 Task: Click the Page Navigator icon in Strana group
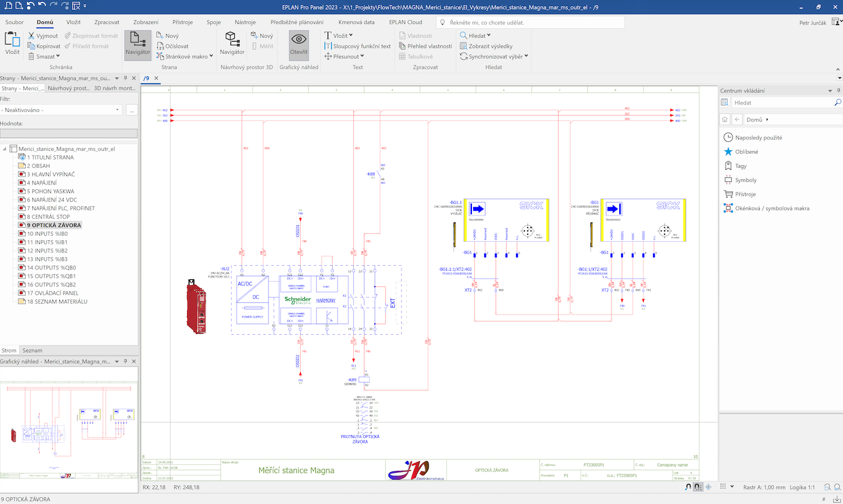[x=138, y=43]
